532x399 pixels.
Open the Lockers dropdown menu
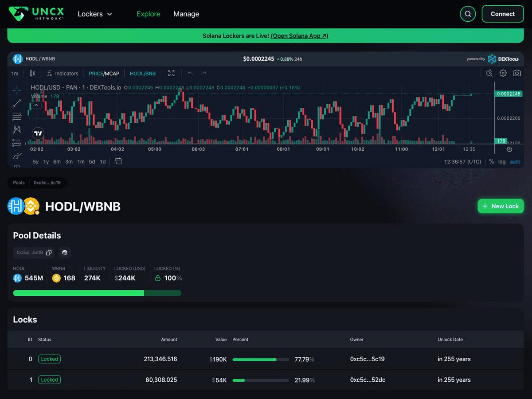pos(95,14)
